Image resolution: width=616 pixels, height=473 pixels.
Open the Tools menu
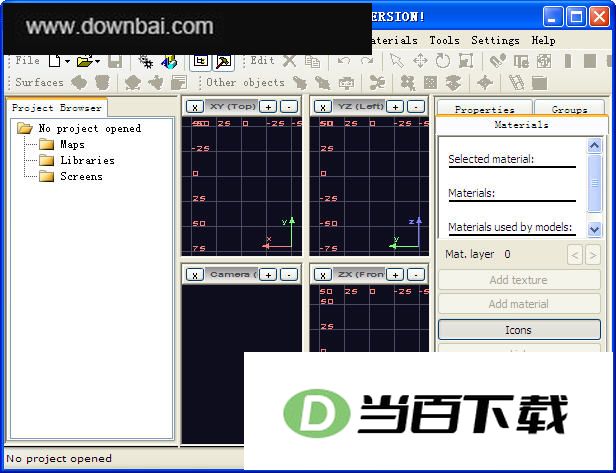[444, 40]
